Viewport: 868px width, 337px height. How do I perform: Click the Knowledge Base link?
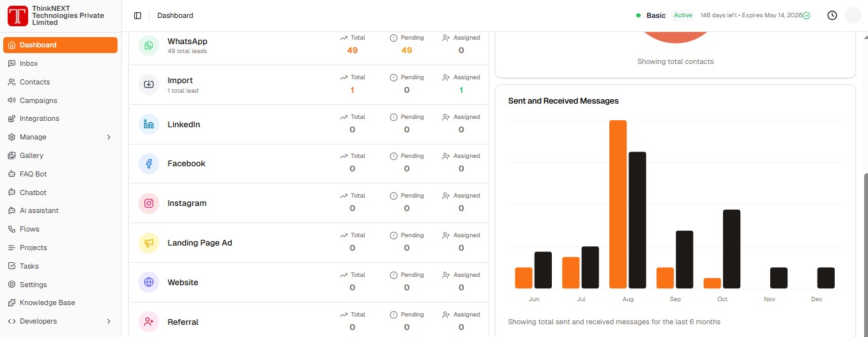pos(47,302)
